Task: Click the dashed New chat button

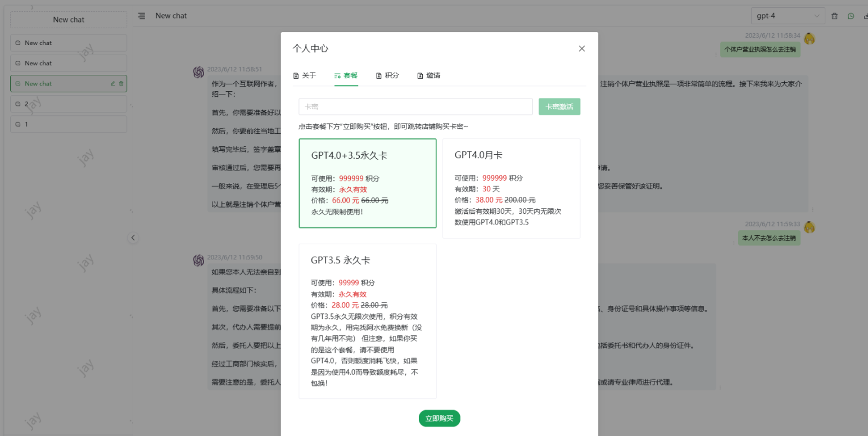Action: pos(69,20)
